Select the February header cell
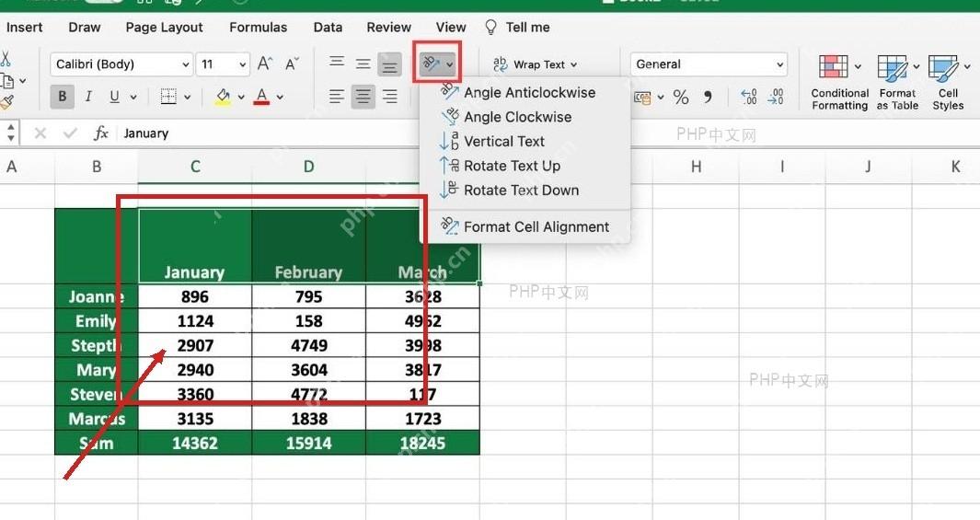The height and width of the screenshot is (520, 980). pos(309,247)
